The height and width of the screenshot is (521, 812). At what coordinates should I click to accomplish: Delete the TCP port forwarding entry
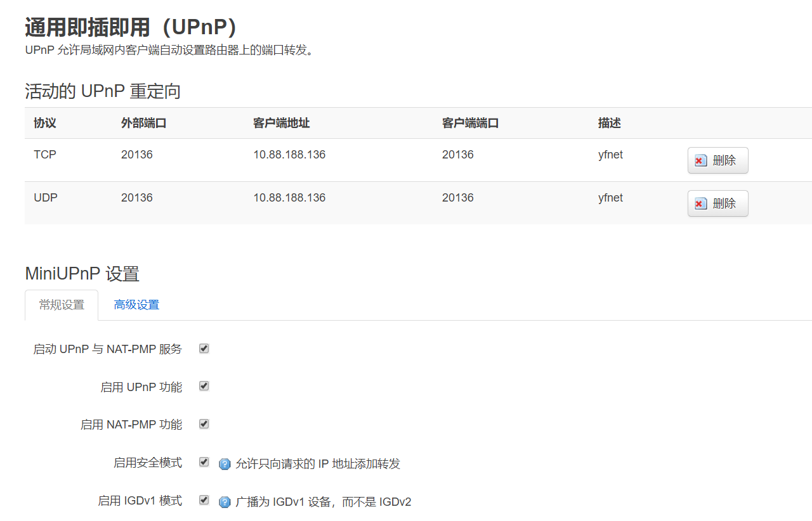(717, 160)
